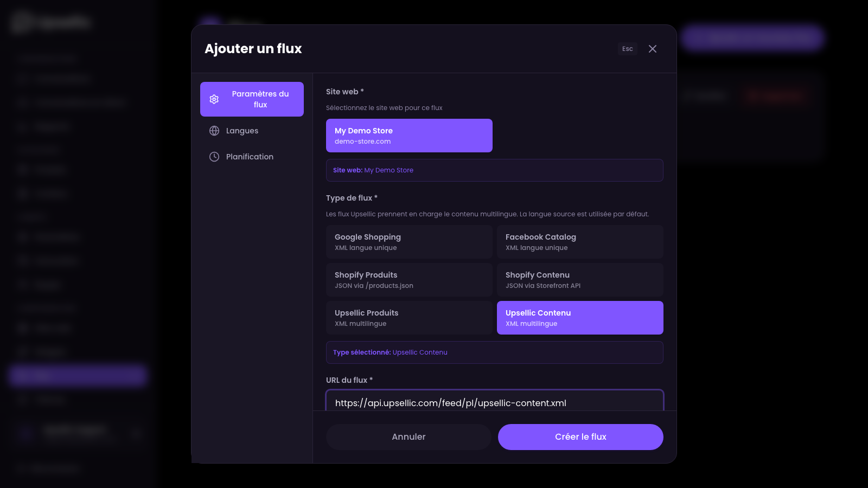Click Créer le flux button
The width and height of the screenshot is (868, 488).
pos(580,437)
